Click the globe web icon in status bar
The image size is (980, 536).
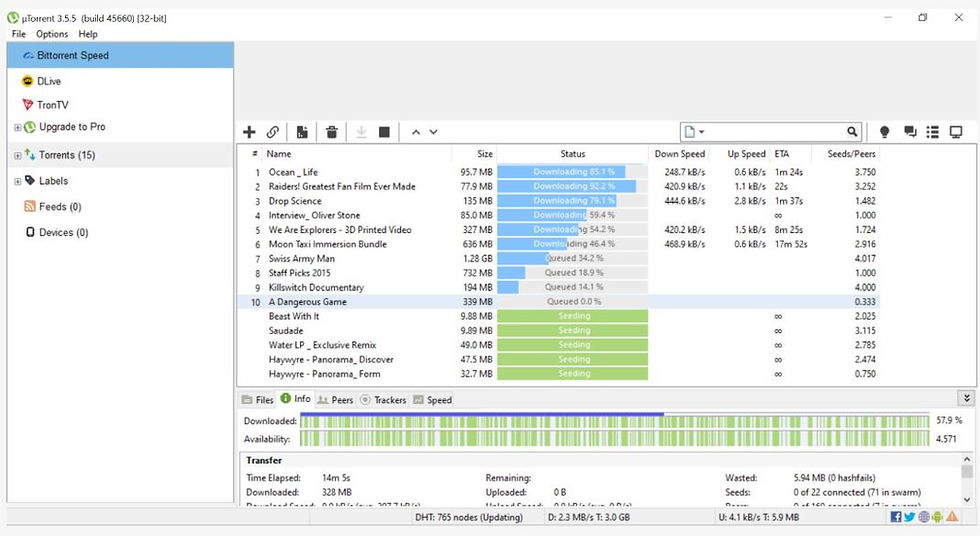(x=923, y=517)
